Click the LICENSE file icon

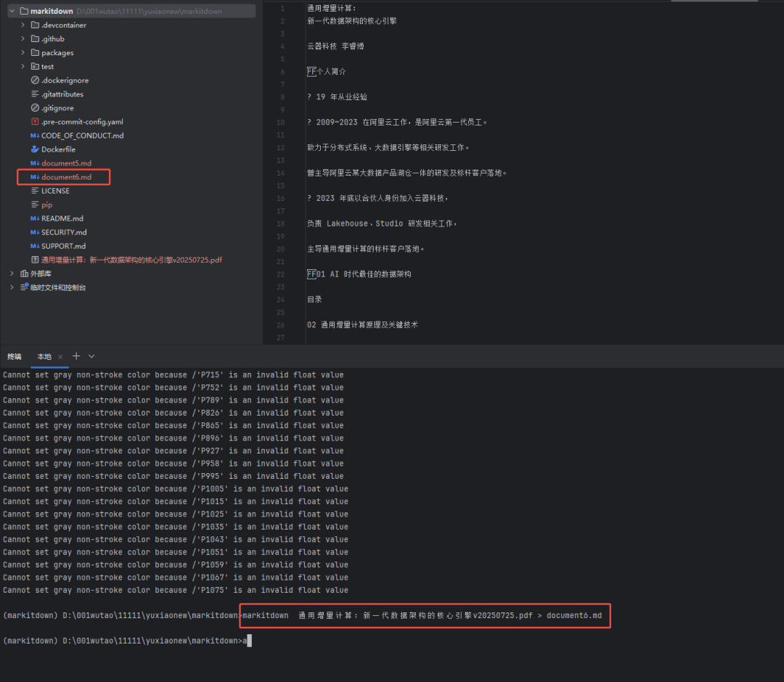pos(36,190)
